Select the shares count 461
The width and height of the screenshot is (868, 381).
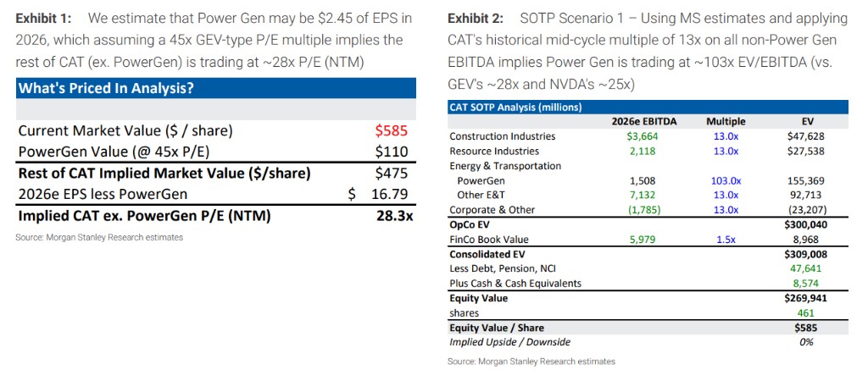point(816,312)
